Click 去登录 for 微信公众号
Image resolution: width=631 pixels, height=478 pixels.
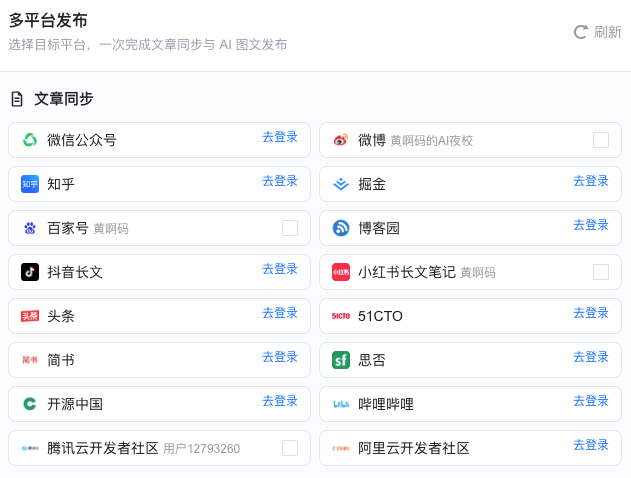(280, 137)
